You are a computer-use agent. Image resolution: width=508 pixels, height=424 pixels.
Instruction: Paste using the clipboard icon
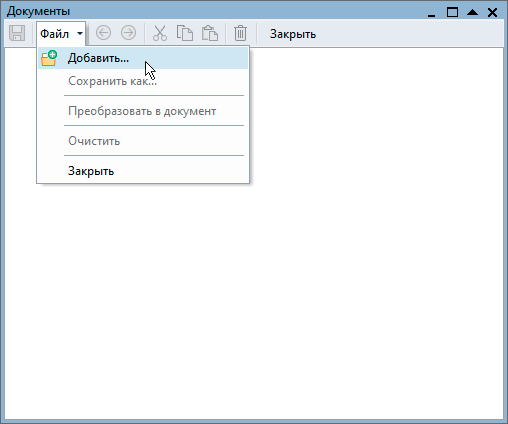point(210,33)
